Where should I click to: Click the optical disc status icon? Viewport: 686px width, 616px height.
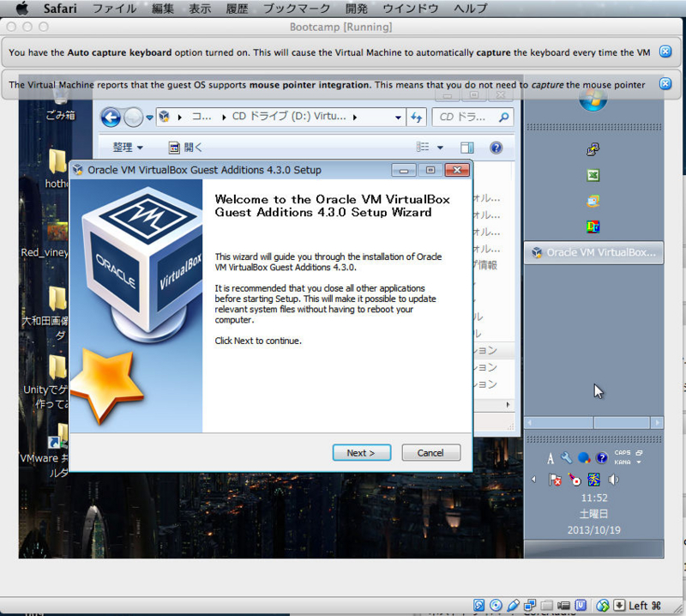(496, 606)
